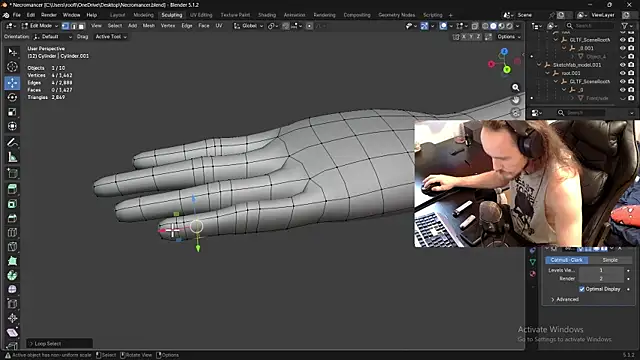The width and height of the screenshot is (640, 360).
Task: Toggle viewport gizmo visibility
Action: [x=424, y=26]
